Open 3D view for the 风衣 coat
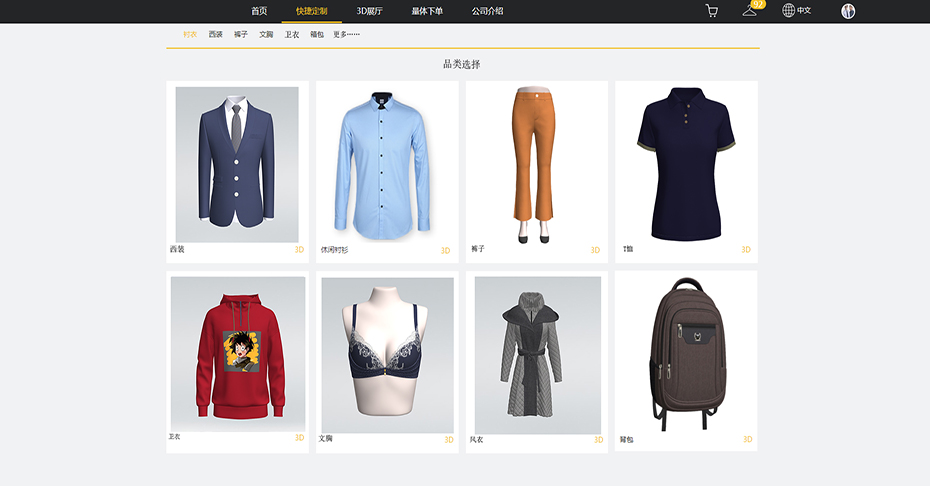 pyautogui.click(x=599, y=440)
